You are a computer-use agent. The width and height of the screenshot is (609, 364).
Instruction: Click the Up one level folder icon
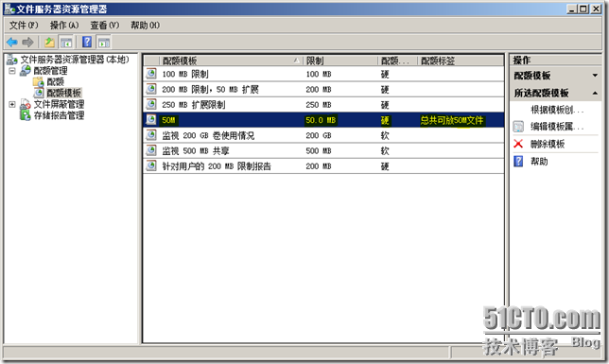49,42
